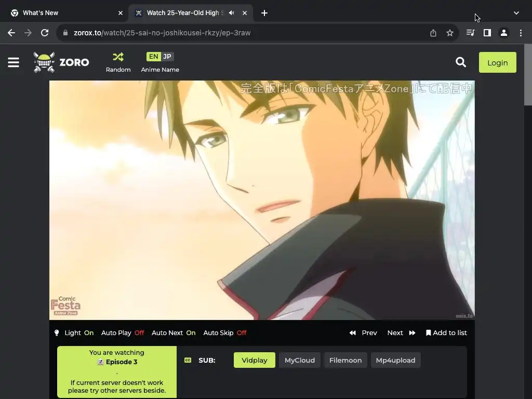532x399 pixels.
Task: Click the Anime Name label
Action: pyautogui.click(x=160, y=70)
